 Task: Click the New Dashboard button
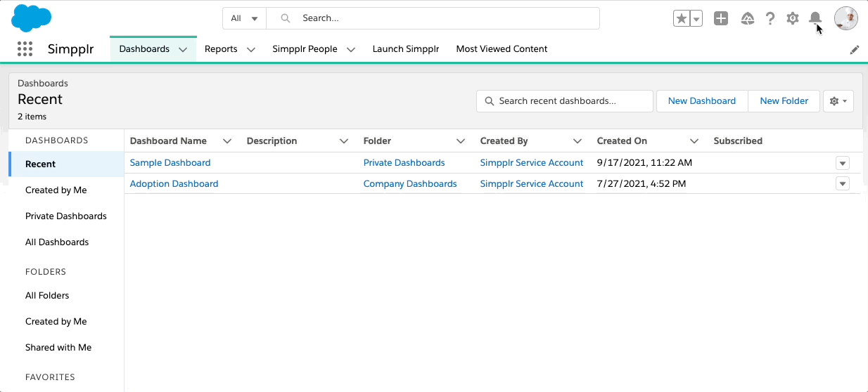(x=702, y=101)
